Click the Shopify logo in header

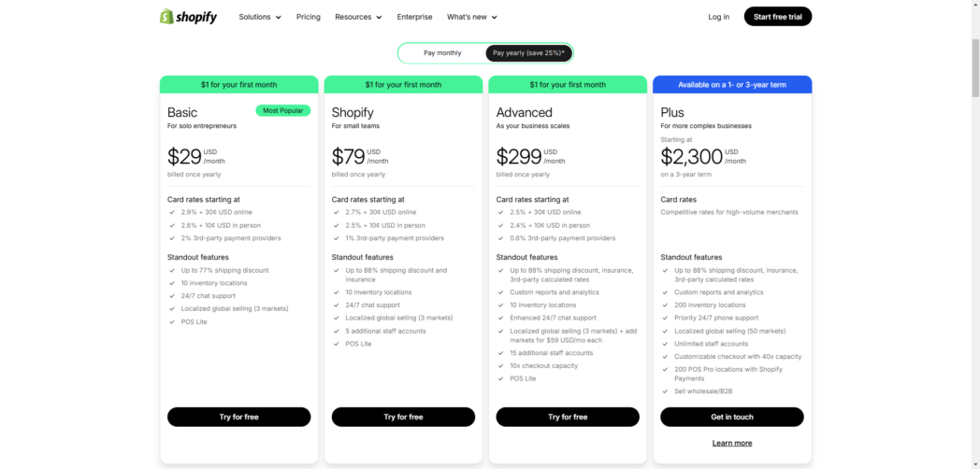coord(188,17)
